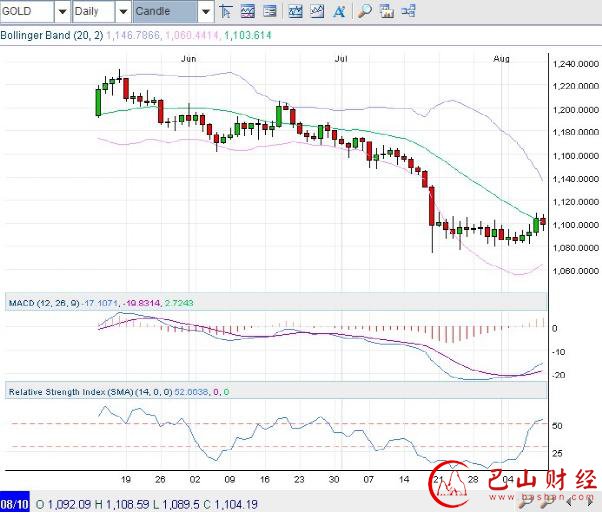The width and height of the screenshot is (602, 513).
Task: Click the right magnifier in the bottom bar
Action: pos(547,502)
